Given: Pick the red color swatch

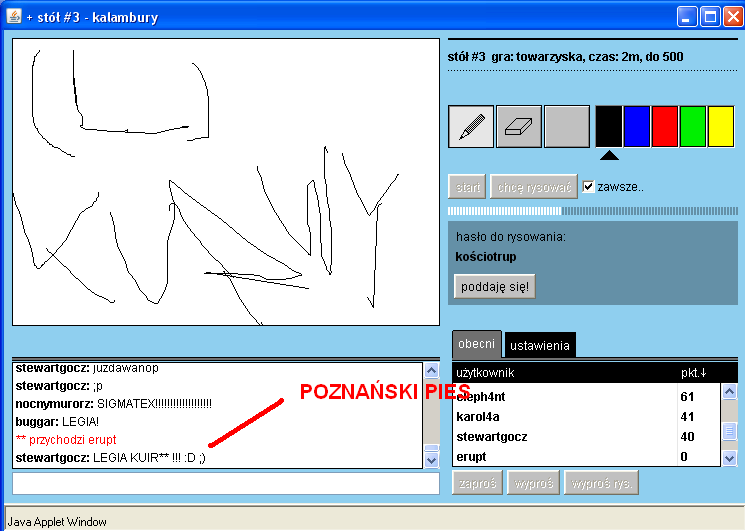Looking at the screenshot, I should [665, 126].
